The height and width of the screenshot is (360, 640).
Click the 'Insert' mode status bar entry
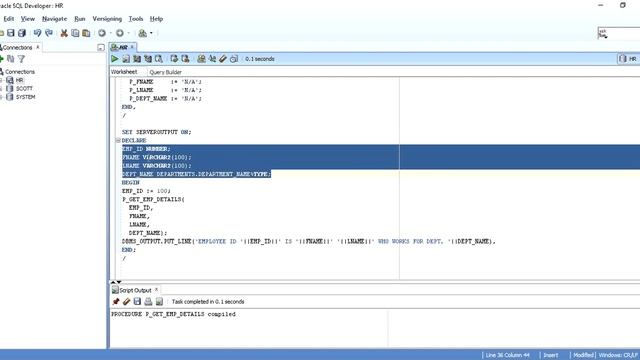click(x=550, y=355)
